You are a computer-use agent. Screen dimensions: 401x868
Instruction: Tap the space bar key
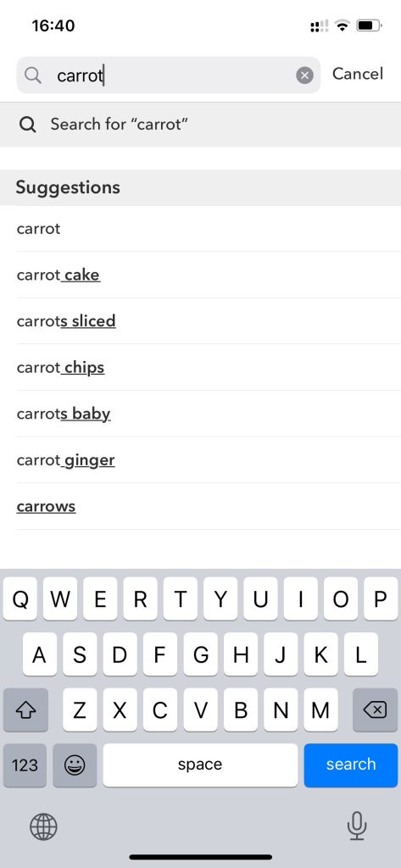pos(200,765)
